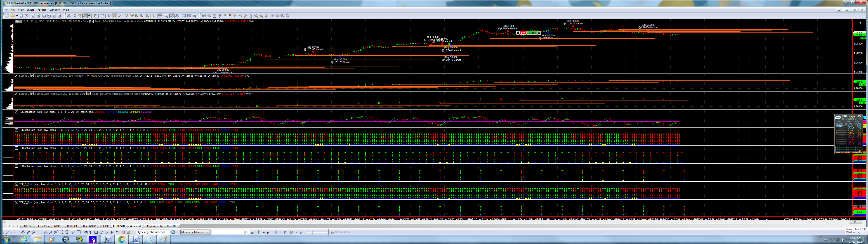
Task: Open the calendar dropdown in the date field
Action: (246, 232)
